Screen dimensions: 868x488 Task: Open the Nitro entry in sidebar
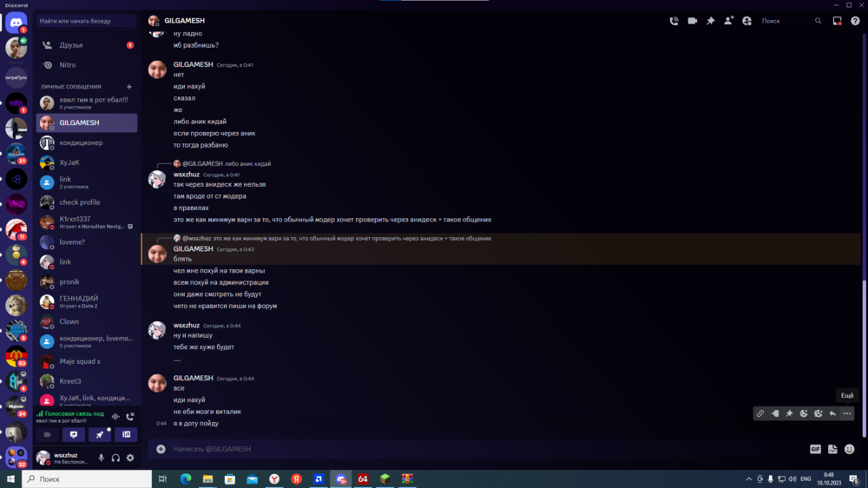[x=87, y=65]
